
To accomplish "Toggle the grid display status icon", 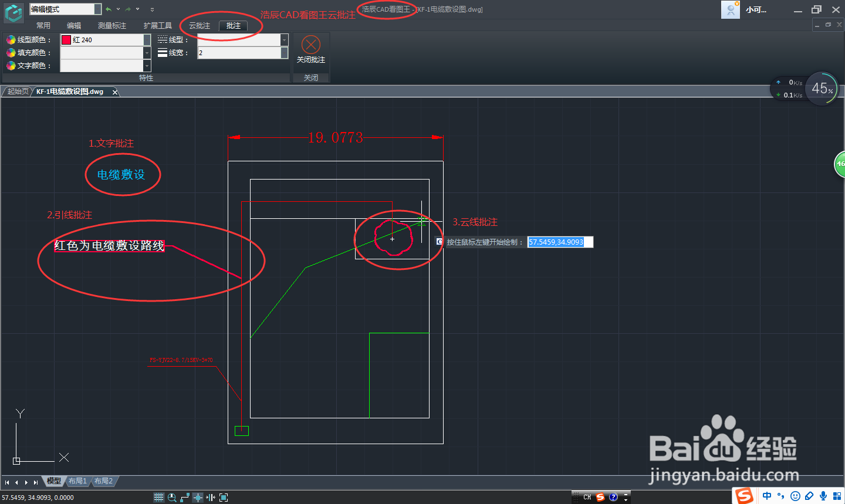I will [x=158, y=498].
